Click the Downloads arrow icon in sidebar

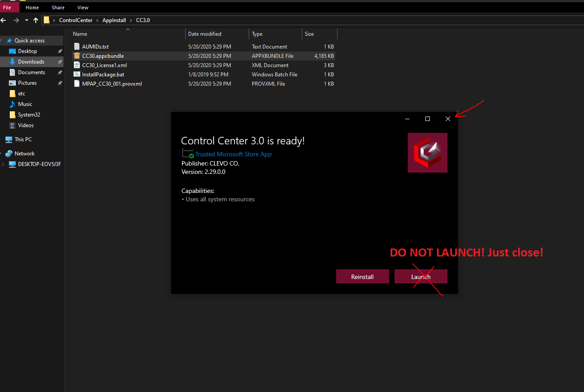pos(12,62)
